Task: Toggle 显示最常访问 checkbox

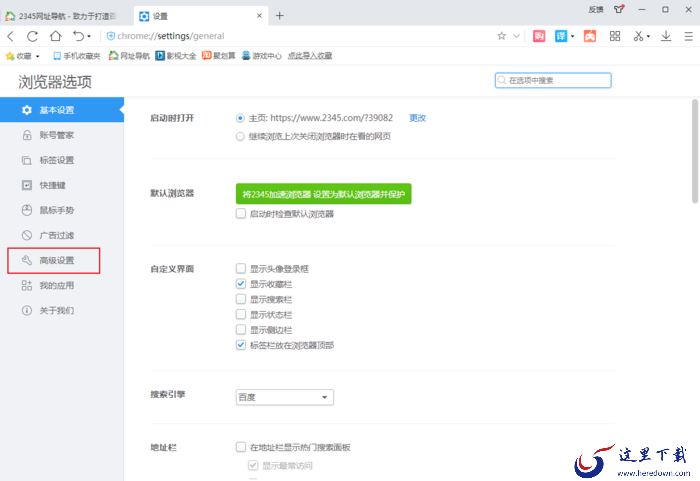Action: pos(253,465)
